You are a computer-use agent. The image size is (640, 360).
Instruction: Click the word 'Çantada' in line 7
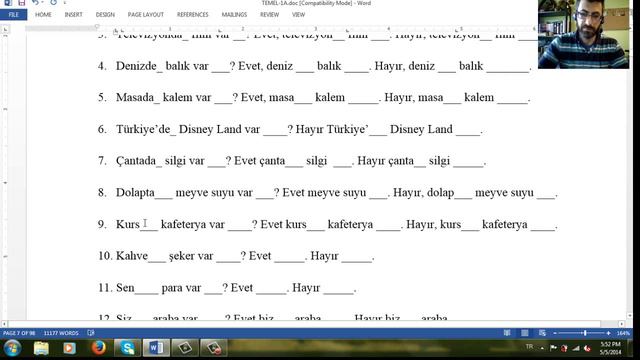pyautogui.click(x=136, y=161)
